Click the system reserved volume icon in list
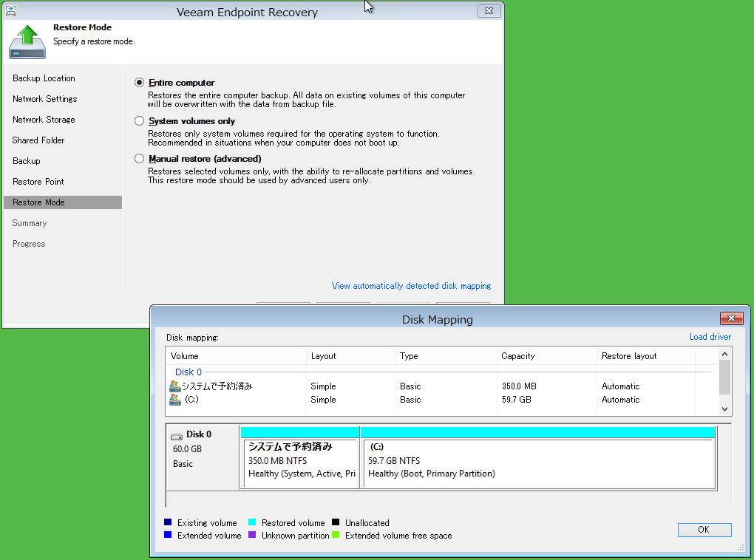754x560 pixels. (174, 386)
